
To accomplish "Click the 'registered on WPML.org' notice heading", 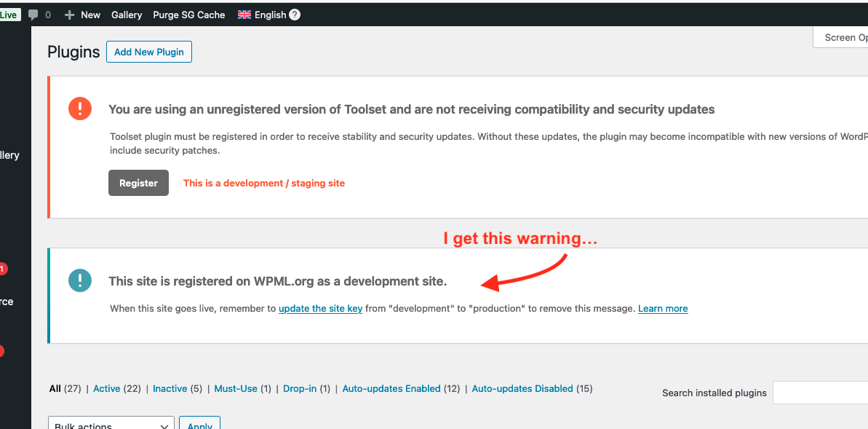I will click(277, 281).
